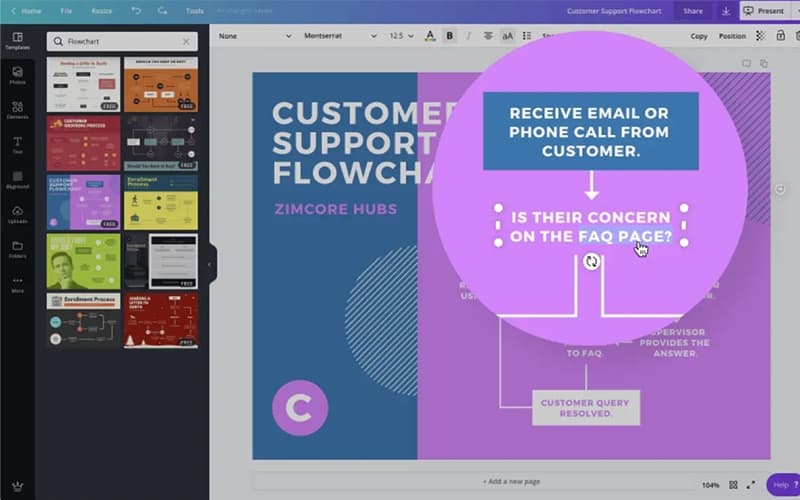The width and height of the screenshot is (800, 500).
Task: Toggle uppercase (aA) text formatting
Action: 507,36
